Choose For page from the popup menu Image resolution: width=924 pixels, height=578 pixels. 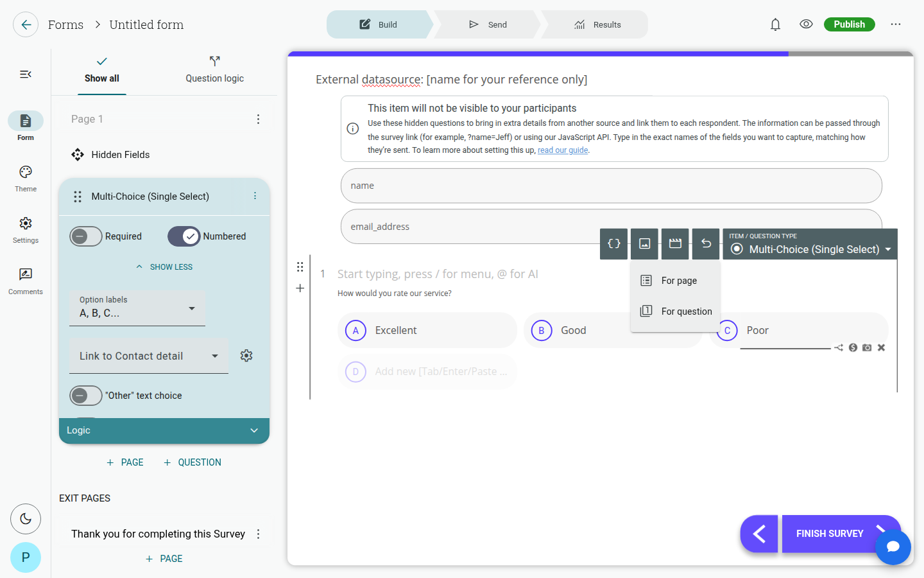pos(675,281)
